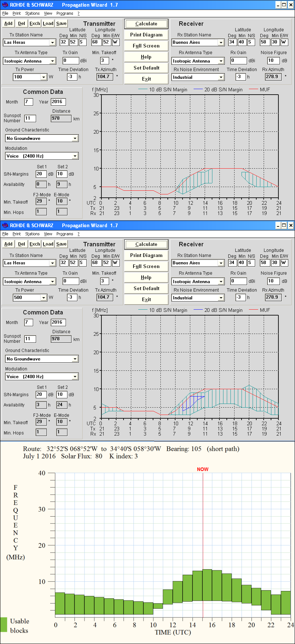The height and width of the screenshot is (644, 295).
Task: Expand Rx Station Name dropdown in upper window
Action: (x=221, y=42)
